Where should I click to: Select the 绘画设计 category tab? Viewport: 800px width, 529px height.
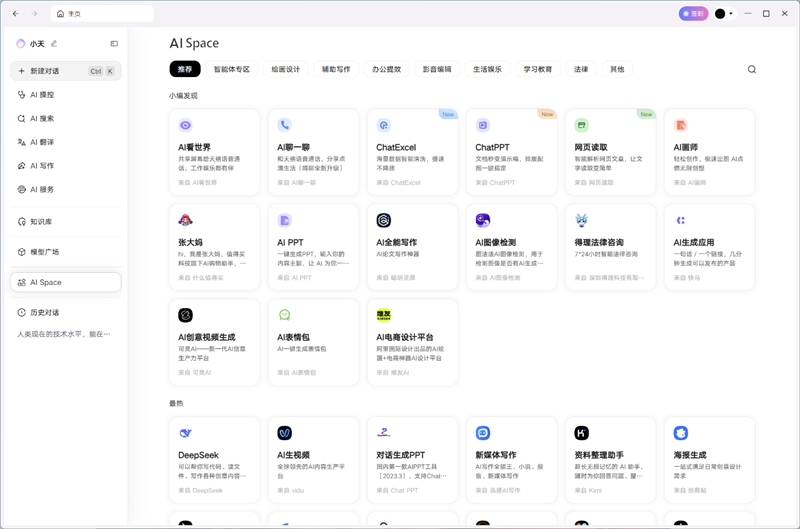tap(286, 70)
